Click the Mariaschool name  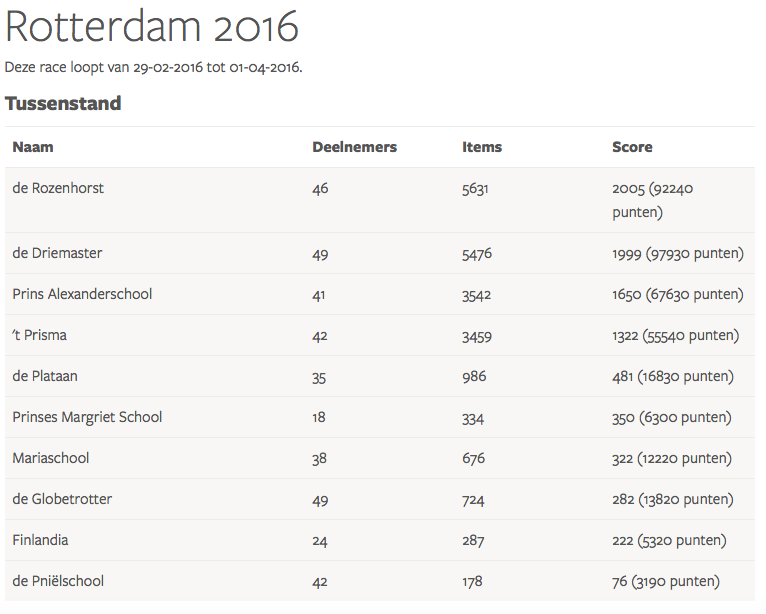(x=51, y=458)
